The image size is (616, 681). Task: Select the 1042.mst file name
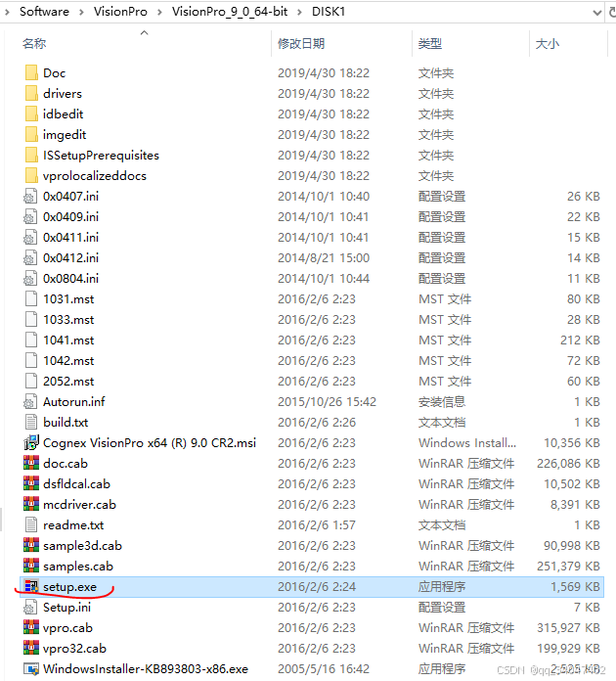click(x=68, y=360)
